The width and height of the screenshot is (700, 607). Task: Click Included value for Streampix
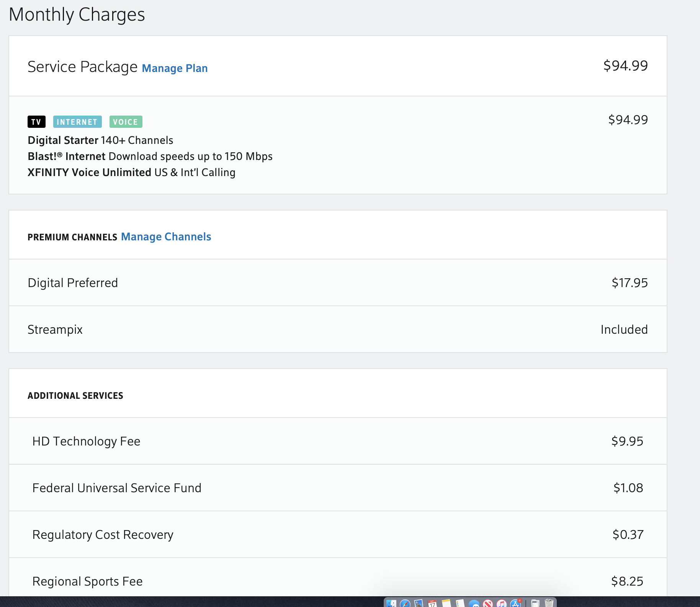pos(624,330)
